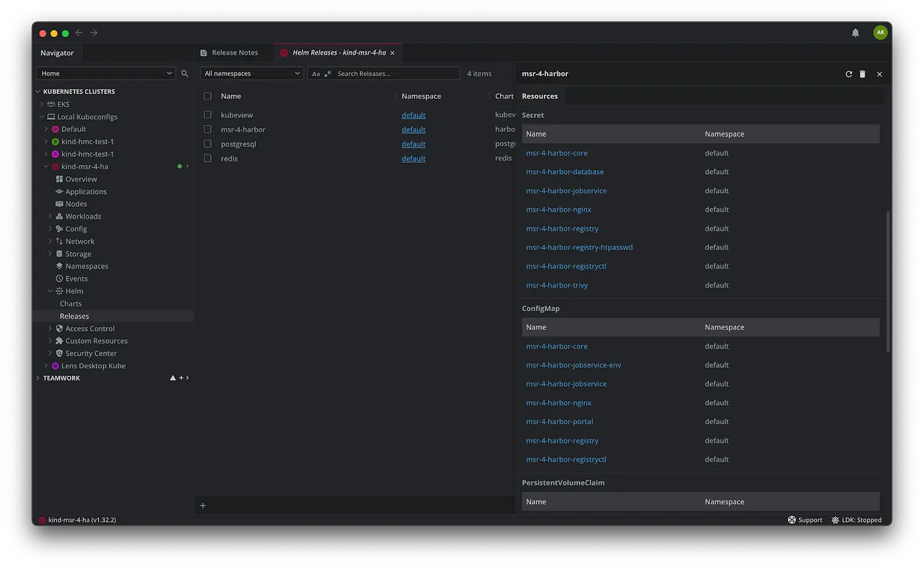The image size is (924, 568).
Task: Toggle case-sensitive search with Aa icon
Action: 316,74
